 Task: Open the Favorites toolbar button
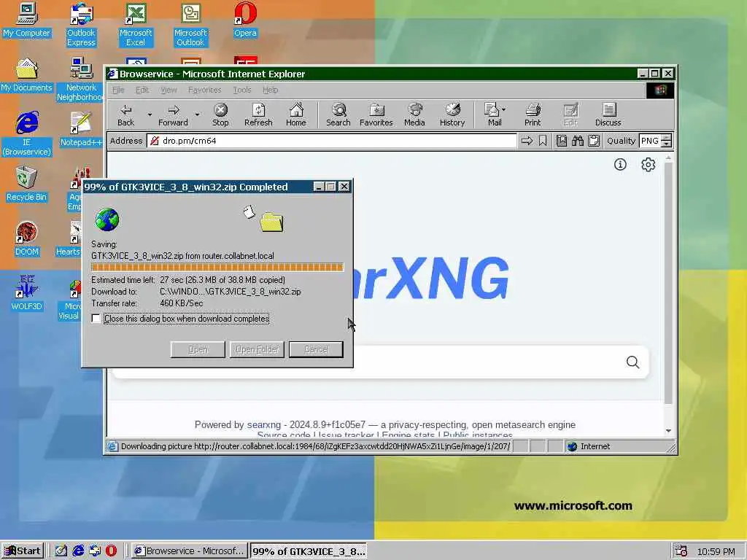pyautogui.click(x=376, y=115)
